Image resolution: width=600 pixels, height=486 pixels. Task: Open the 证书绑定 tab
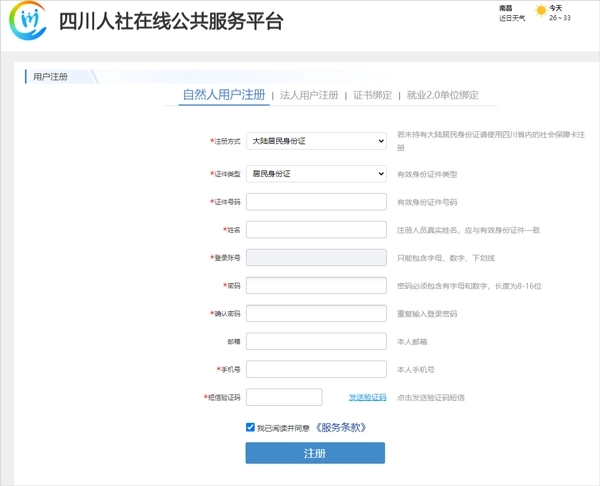click(x=372, y=96)
